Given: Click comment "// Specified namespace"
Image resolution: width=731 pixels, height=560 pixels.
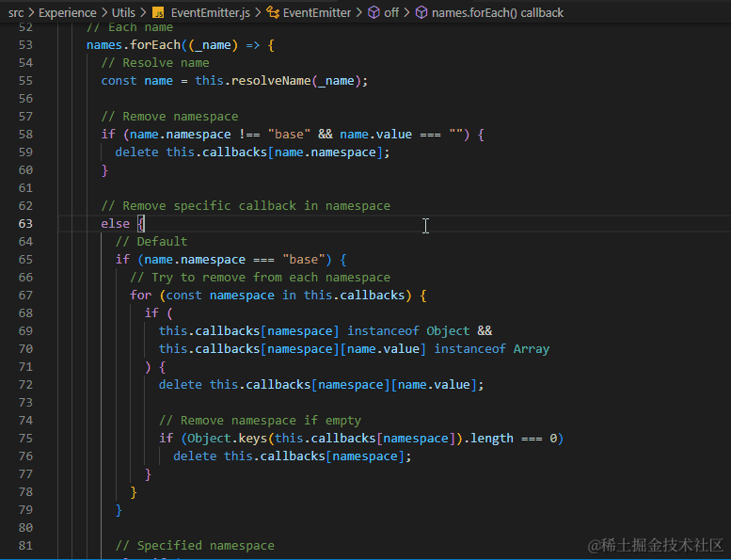Looking at the screenshot, I should [x=195, y=546].
